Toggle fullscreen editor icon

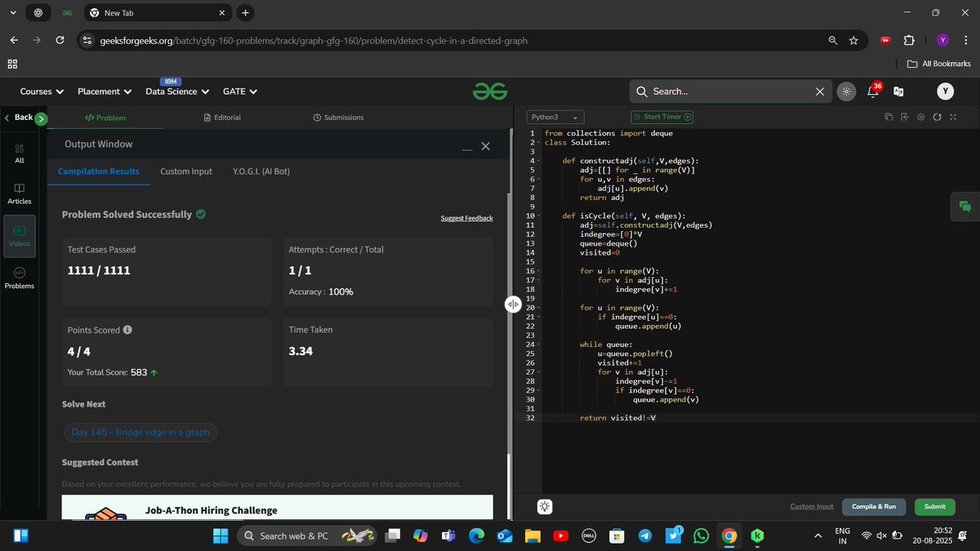(x=952, y=118)
